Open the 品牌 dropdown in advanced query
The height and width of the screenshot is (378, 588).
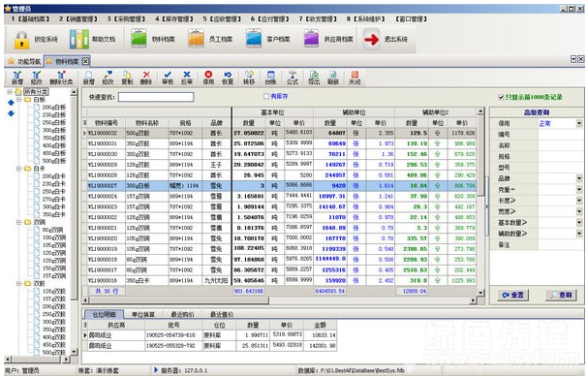(x=579, y=178)
